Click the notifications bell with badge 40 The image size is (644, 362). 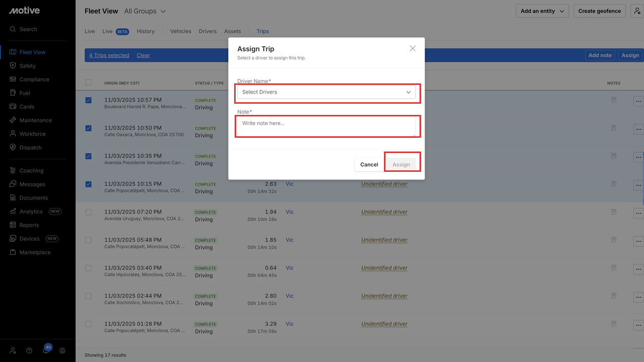(46, 350)
